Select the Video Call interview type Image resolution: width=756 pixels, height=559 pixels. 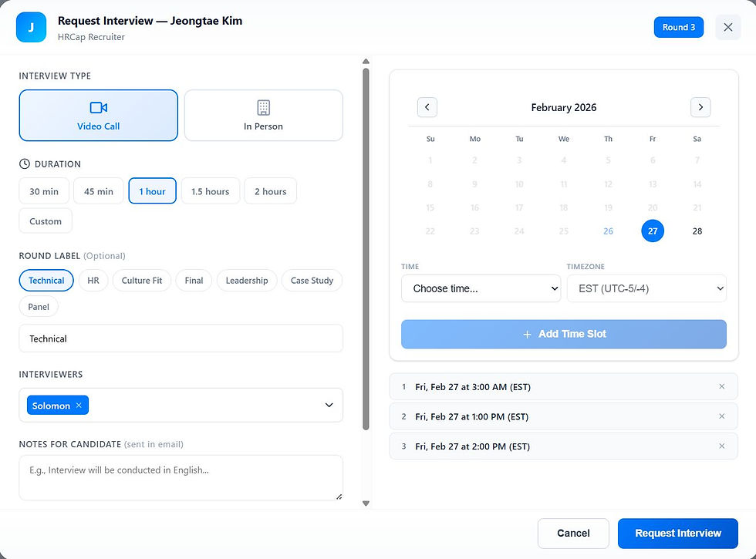[x=98, y=116]
